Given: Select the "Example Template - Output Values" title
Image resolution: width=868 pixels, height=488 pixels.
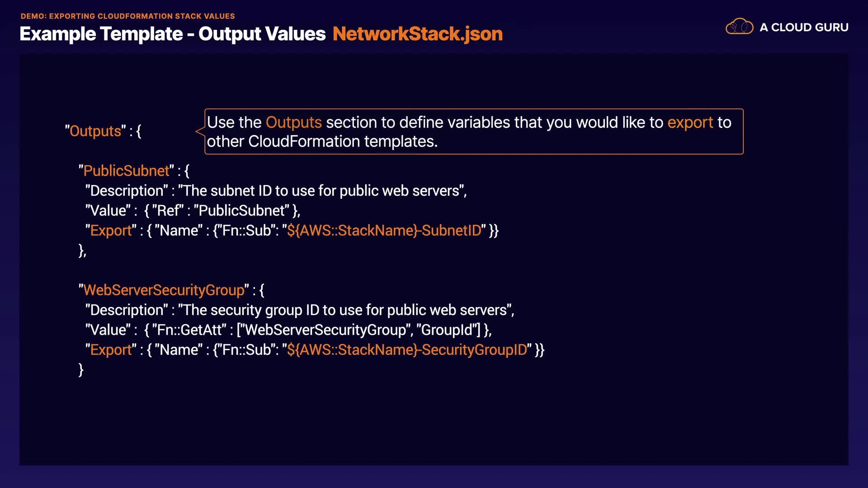Looking at the screenshot, I should click(x=172, y=34).
